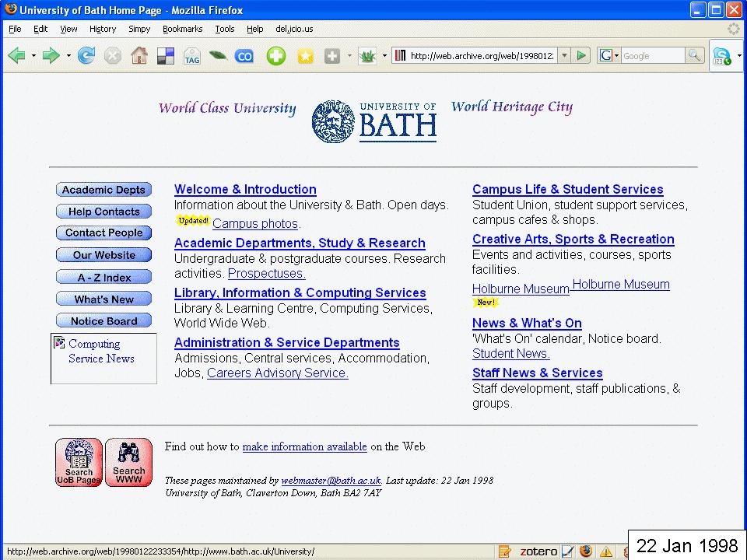This screenshot has width=747, height=560.
Task: Open the Bookmarks menu
Action: point(182,29)
